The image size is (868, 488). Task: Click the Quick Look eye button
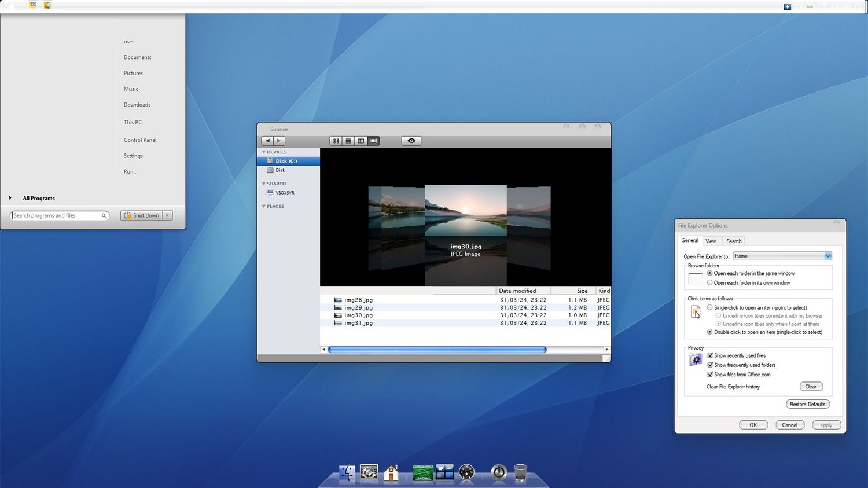click(411, 141)
